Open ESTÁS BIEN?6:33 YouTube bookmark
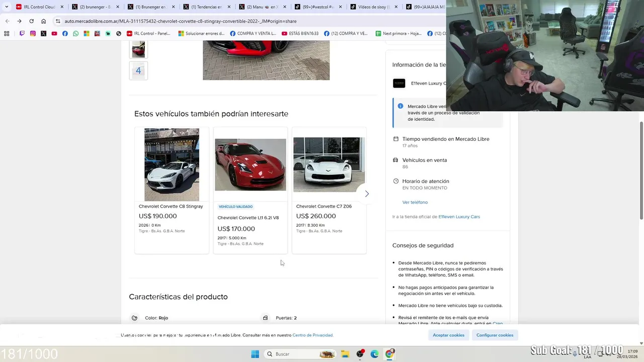 pos(300,34)
